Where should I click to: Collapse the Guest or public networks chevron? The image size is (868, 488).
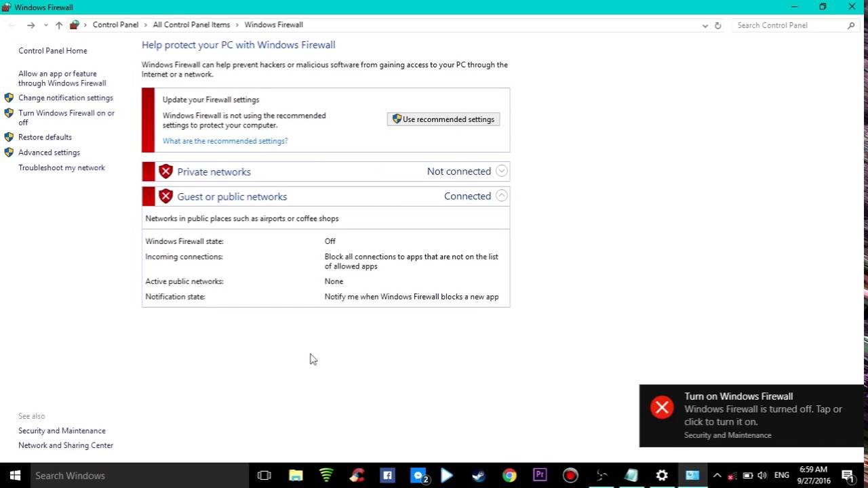click(501, 196)
